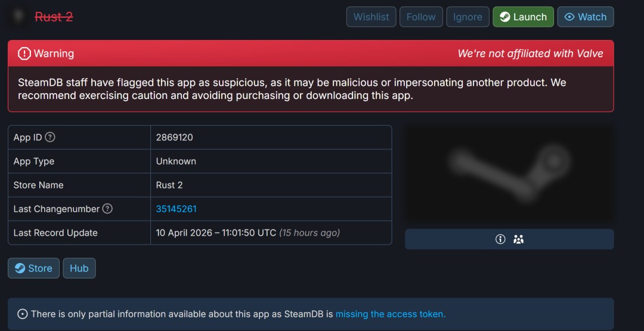Follow the 'missing the access token' link
This screenshot has width=644, height=331.
[x=390, y=314]
